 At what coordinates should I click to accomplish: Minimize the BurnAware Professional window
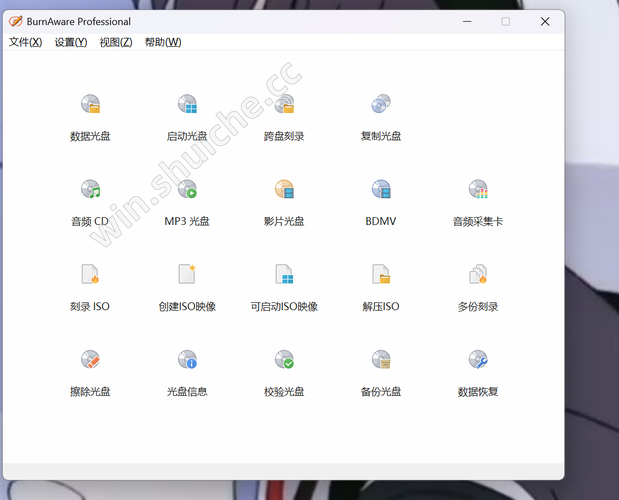[467, 21]
